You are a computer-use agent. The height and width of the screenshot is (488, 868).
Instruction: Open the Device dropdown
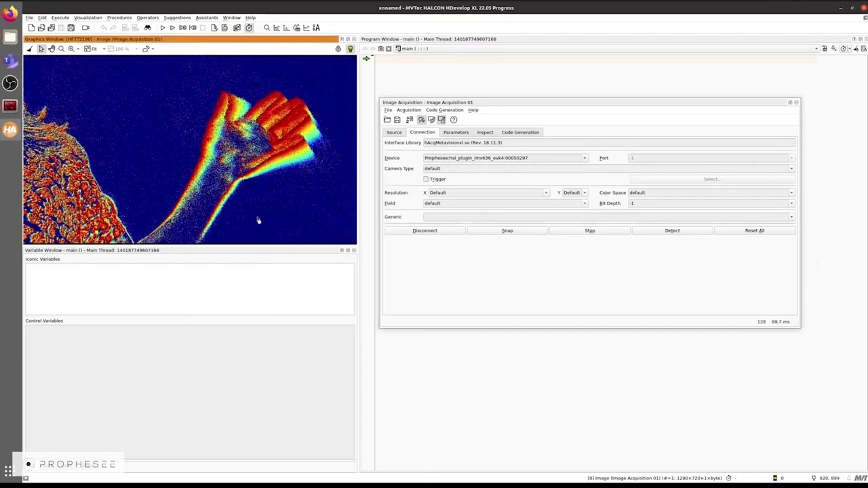[x=505, y=158]
